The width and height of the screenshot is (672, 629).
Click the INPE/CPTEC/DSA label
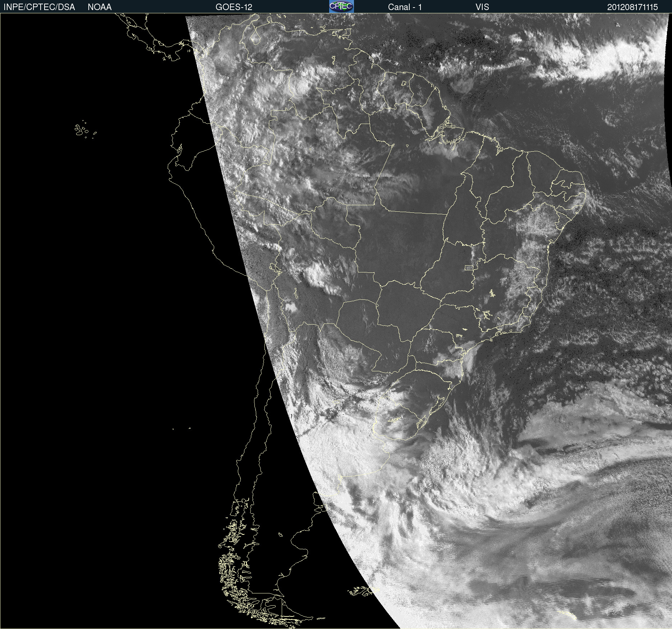(39, 7)
